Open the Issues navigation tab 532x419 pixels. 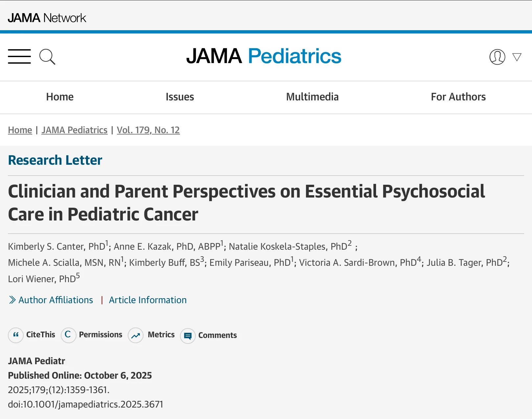180,97
